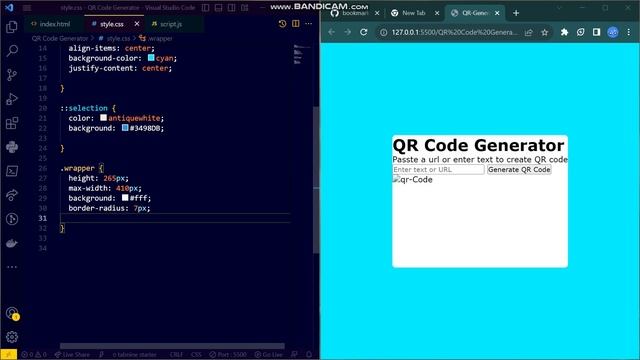Open the Live Share activity bar icon
The width and height of the screenshot is (640, 360).
pos(12,195)
